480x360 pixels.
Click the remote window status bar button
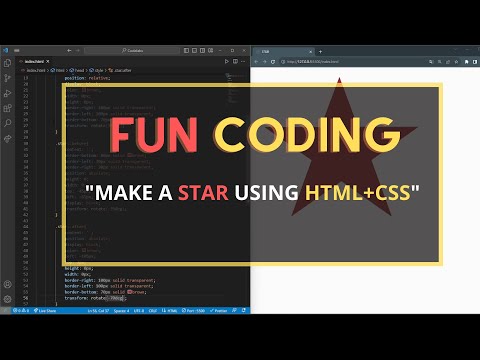click(5, 311)
